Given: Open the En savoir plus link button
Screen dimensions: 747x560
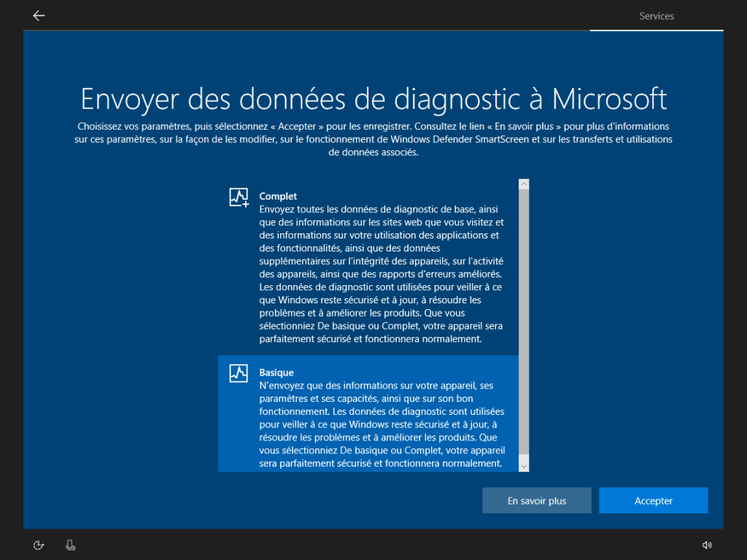Looking at the screenshot, I should [537, 501].
